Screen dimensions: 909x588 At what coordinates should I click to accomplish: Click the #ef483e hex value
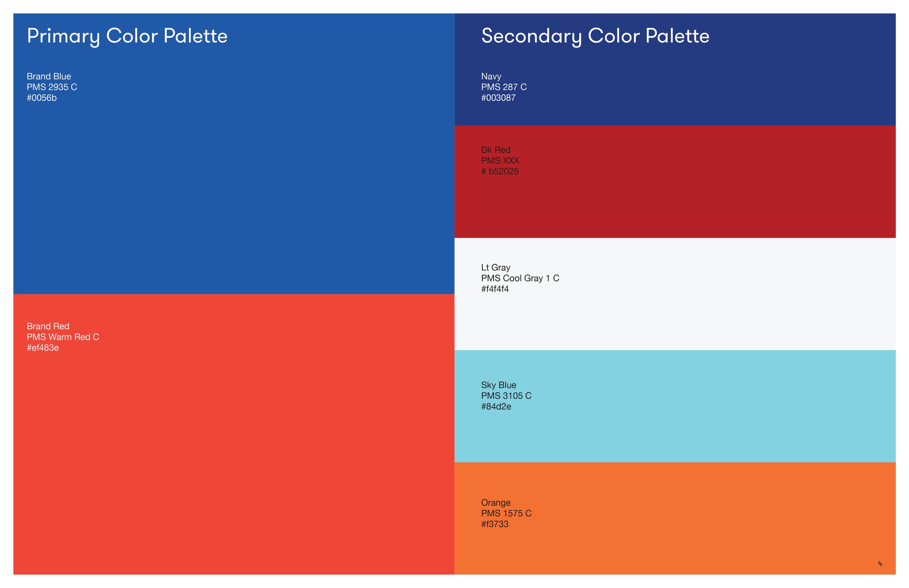click(x=43, y=348)
